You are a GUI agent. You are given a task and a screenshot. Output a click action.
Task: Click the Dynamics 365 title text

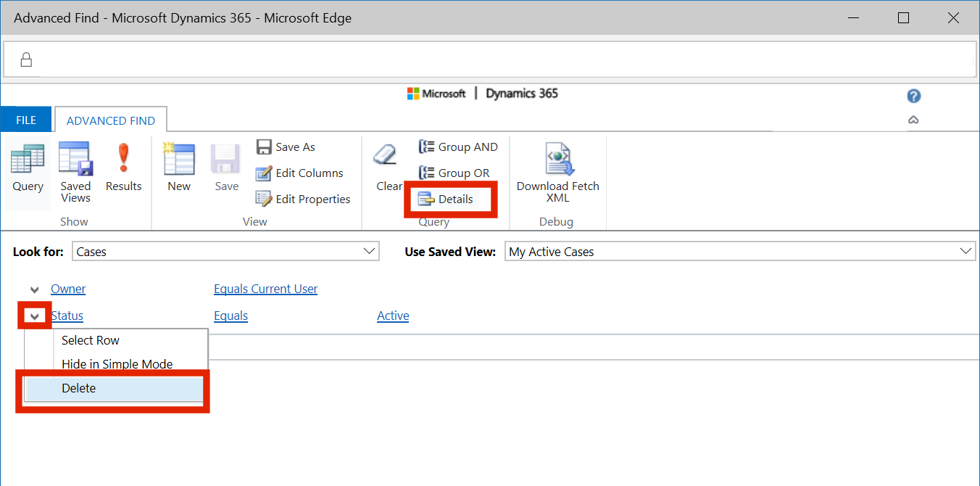coord(522,94)
